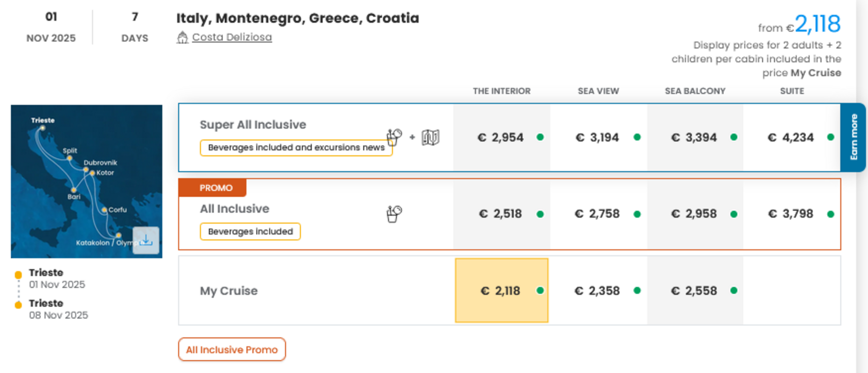Click the ship icon beside Costa Deliziosa
Screen dimensions: 868x373
(182, 37)
